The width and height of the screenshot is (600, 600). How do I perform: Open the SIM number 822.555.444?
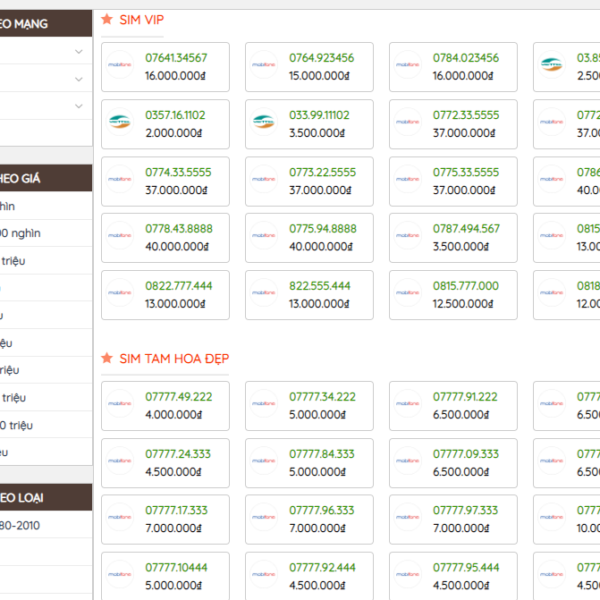(x=320, y=286)
